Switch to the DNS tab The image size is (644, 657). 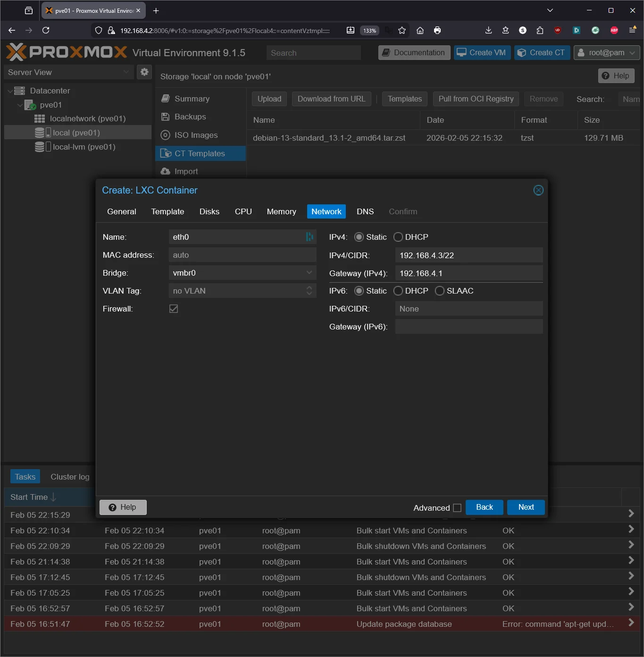tap(365, 211)
